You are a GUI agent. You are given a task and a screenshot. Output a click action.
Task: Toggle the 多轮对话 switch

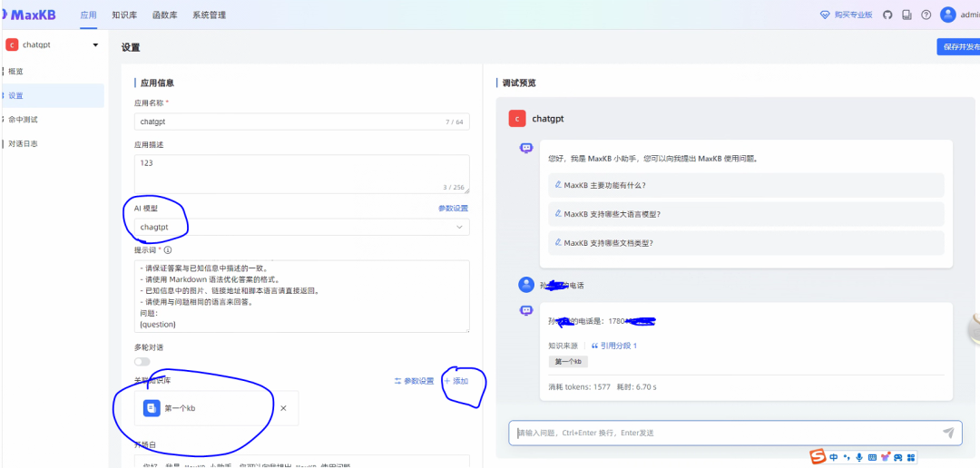tap(142, 362)
